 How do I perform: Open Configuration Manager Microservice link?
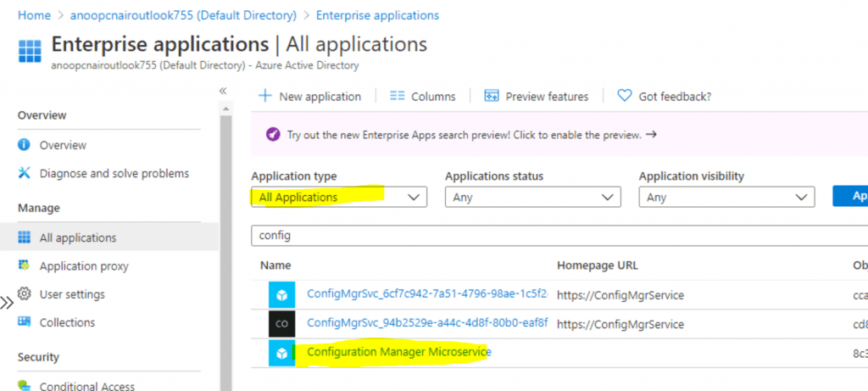pos(399,352)
